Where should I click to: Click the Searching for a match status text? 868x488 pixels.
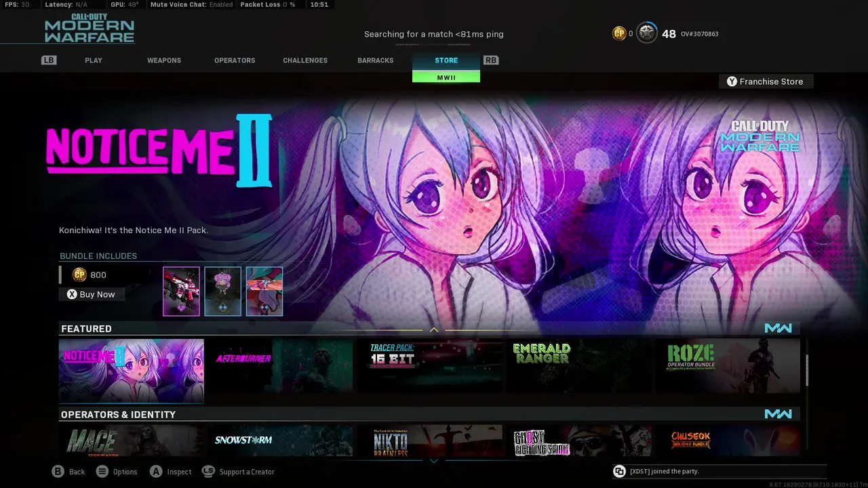434,34
